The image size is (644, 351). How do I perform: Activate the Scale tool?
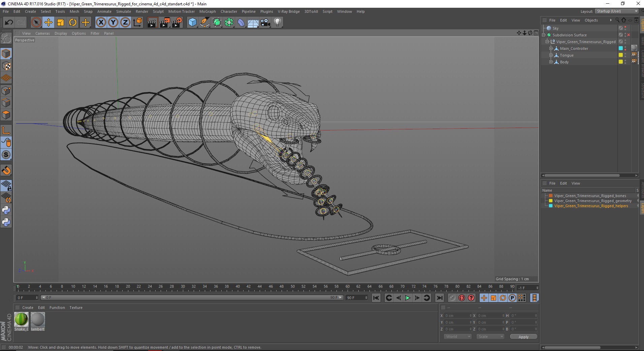click(x=61, y=23)
